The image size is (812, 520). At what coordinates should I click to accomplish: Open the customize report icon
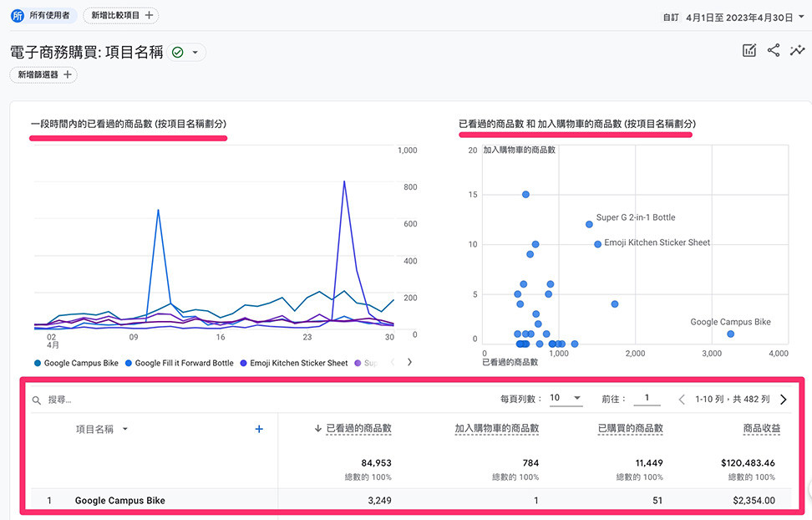[749, 50]
